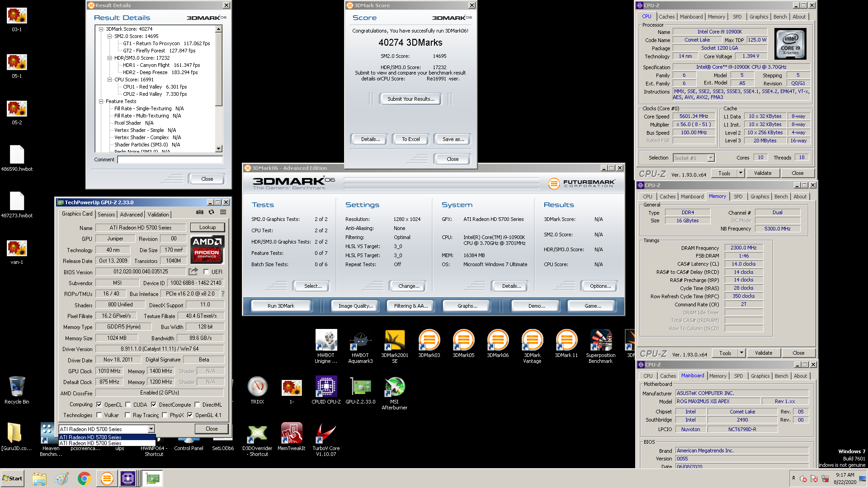
Task: Switch to the Advanced tab in GPU-Z
Action: (x=131, y=215)
